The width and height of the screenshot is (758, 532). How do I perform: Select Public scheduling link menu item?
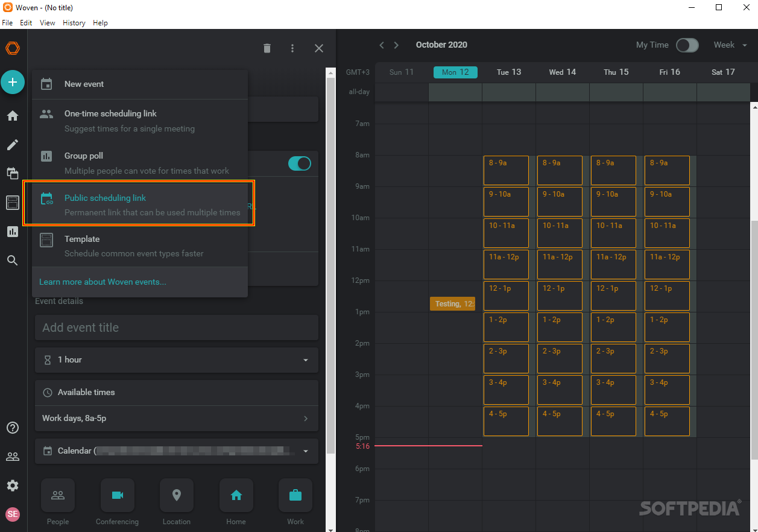pyautogui.click(x=140, y=204)
